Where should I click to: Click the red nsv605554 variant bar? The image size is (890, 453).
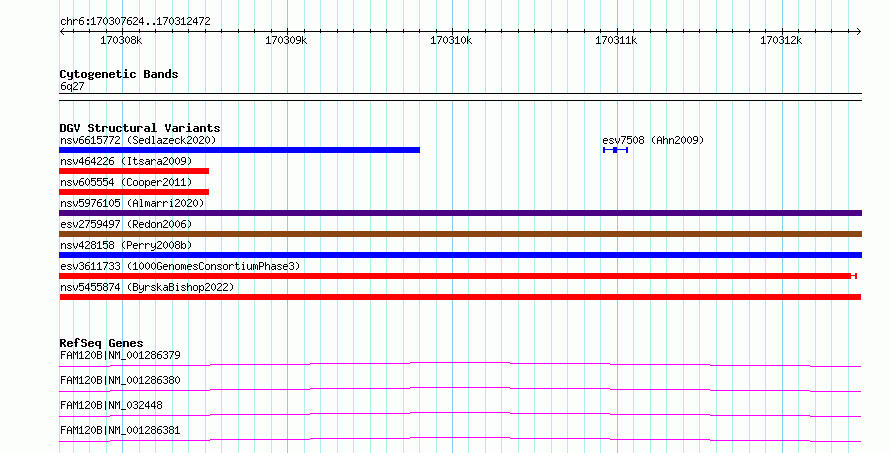point(134,192)
